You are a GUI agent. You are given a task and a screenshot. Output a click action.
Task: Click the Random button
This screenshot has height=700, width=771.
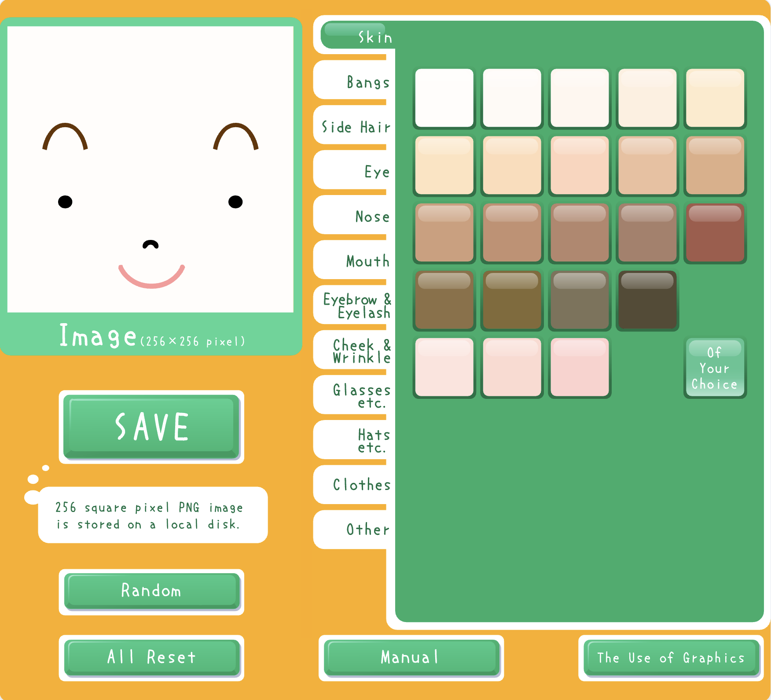pos(151,591)
